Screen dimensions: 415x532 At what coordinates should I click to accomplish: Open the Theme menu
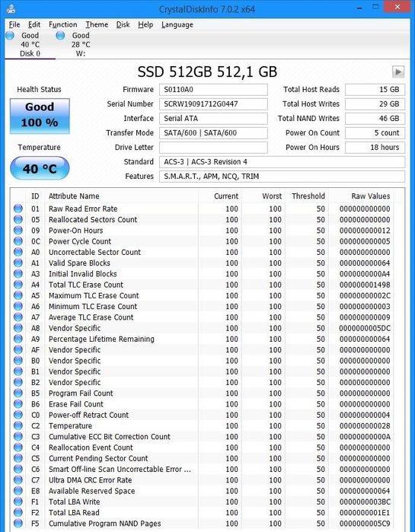coord(97,25)
